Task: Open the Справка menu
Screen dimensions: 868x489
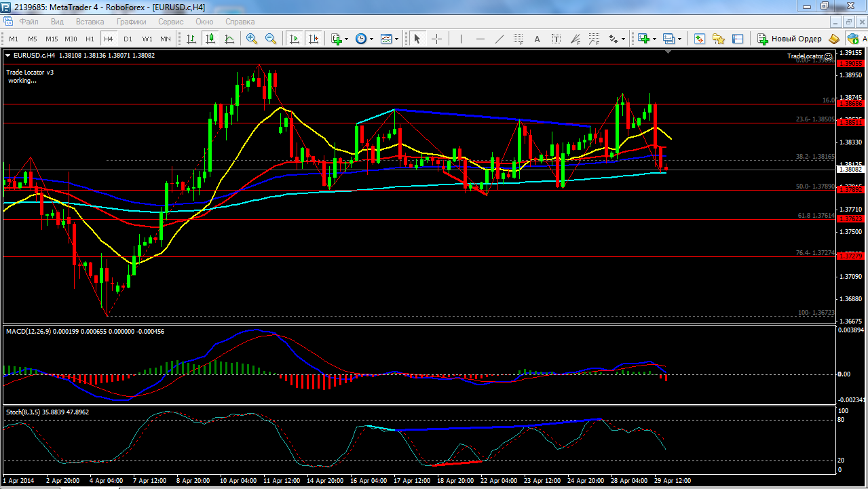Action: [240, 22]
